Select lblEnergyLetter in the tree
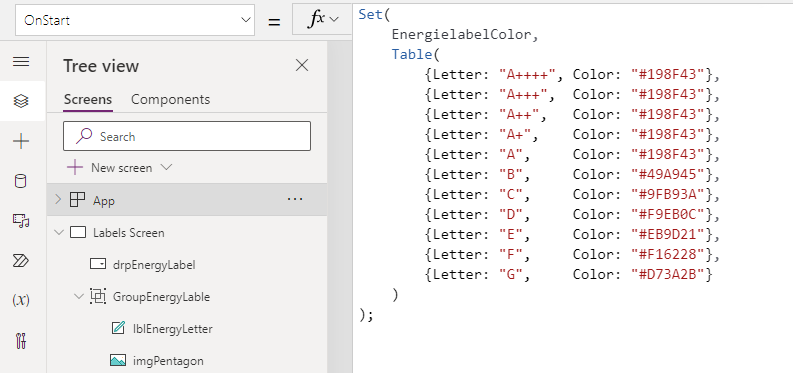 pos(172,329)
